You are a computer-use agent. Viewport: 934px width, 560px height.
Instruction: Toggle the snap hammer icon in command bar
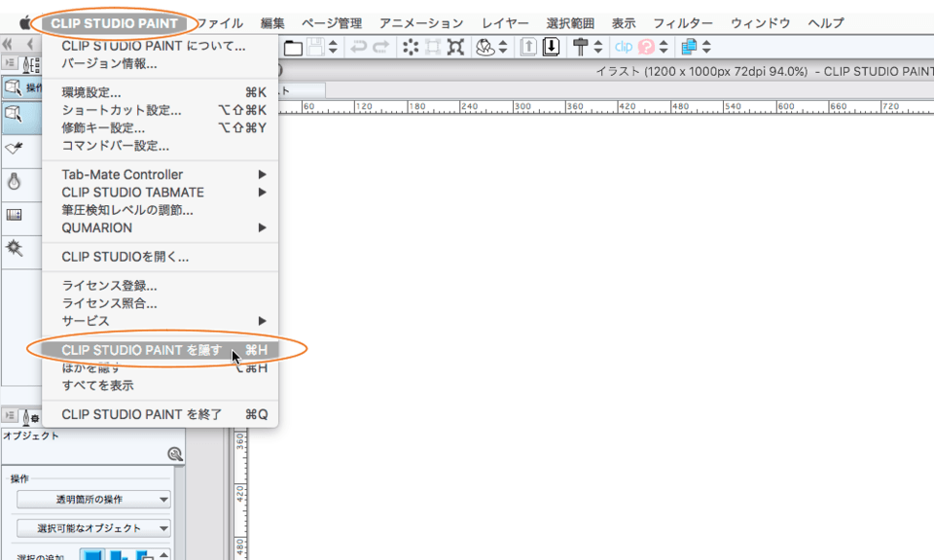tap(581, 47)
